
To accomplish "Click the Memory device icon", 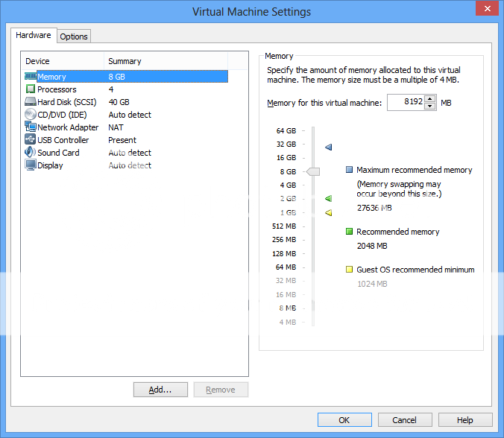I will point(31,77).
